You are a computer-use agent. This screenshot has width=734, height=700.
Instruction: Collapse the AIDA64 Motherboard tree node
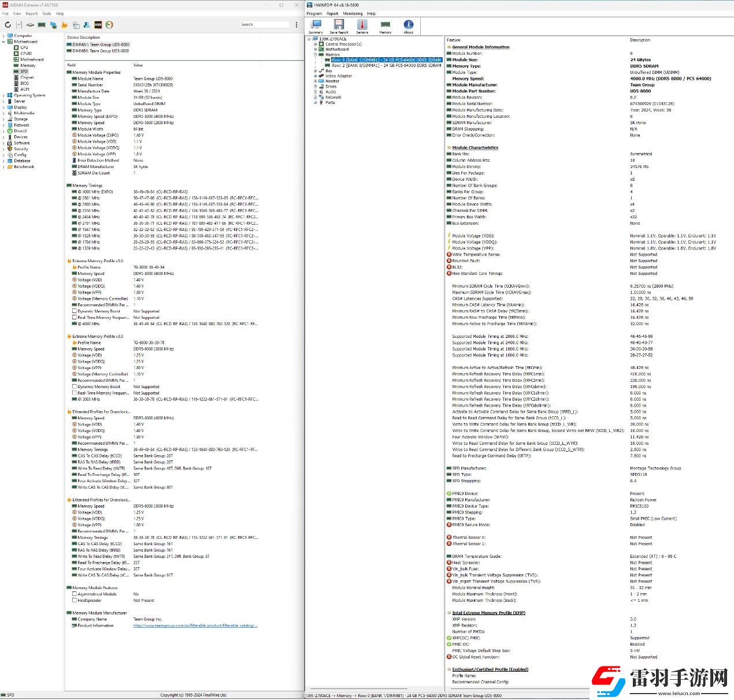point(3,42)
